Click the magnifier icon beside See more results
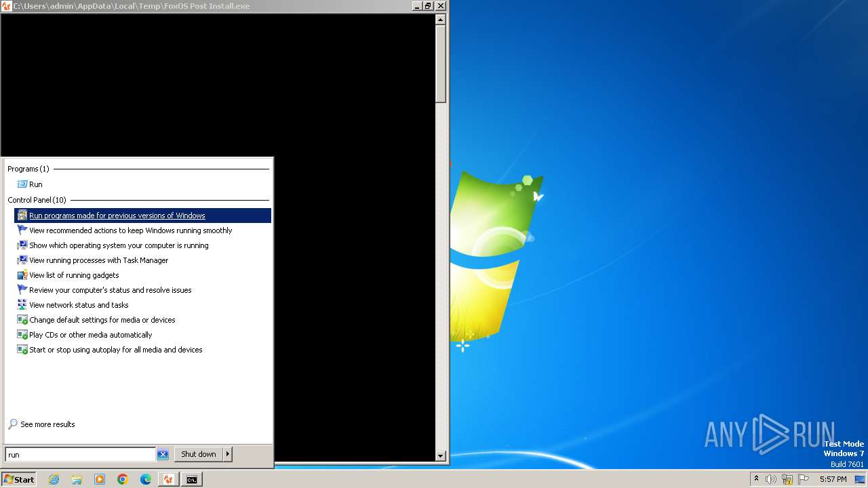Viewport: 868px width, 488px height. (12, 424)
